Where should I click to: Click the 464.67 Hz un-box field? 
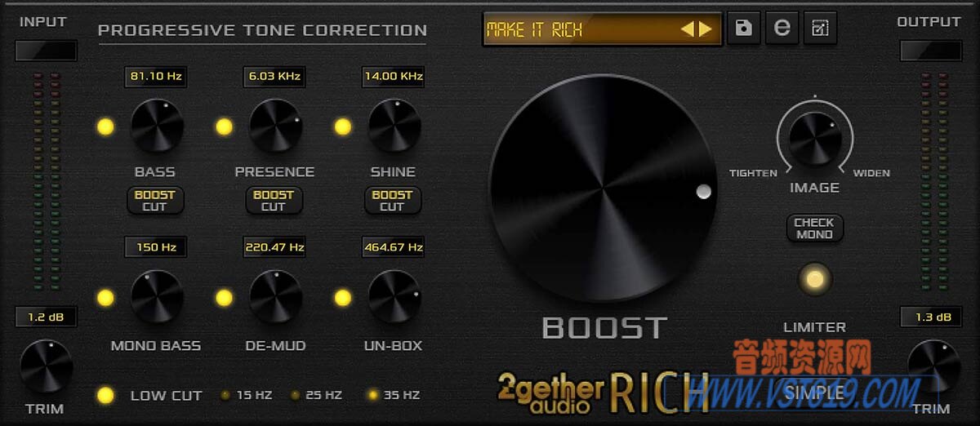[393, 246]
